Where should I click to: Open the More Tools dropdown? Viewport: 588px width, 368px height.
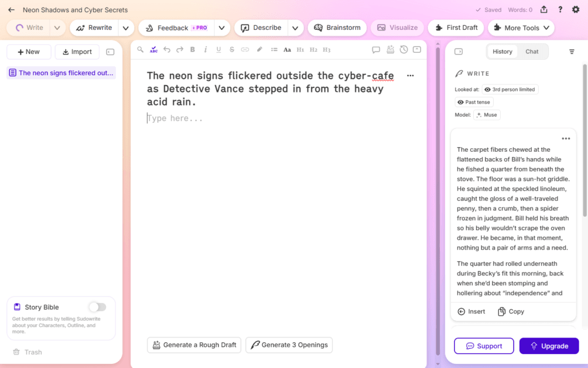point(521,28)
